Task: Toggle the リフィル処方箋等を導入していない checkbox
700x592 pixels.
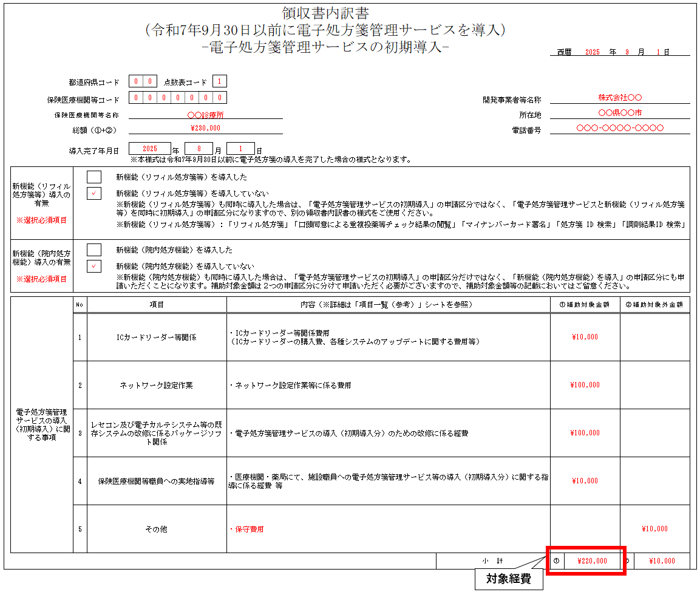Action: click(94, 194)
